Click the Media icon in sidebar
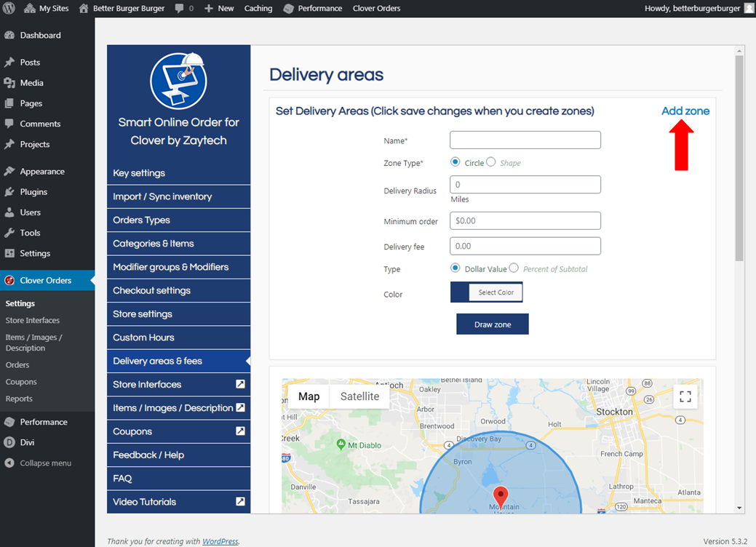The height and width of the screenshot is (547, 756). coord(9,83)
